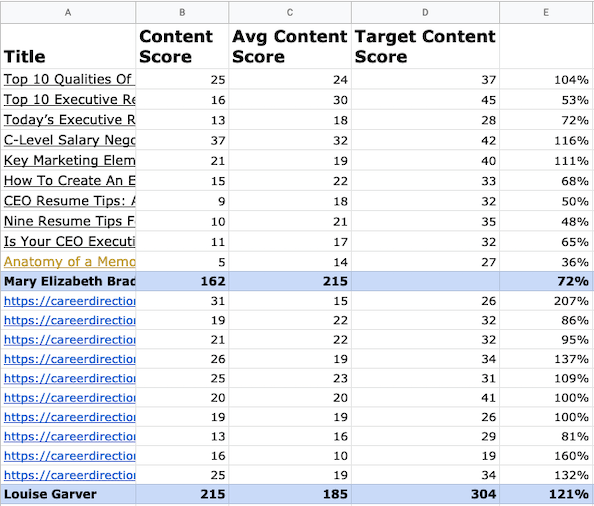Viewport: 594px width, 506px height.
Task: Open careerdirection link with percentage 86%
Action: pos(69,320)
